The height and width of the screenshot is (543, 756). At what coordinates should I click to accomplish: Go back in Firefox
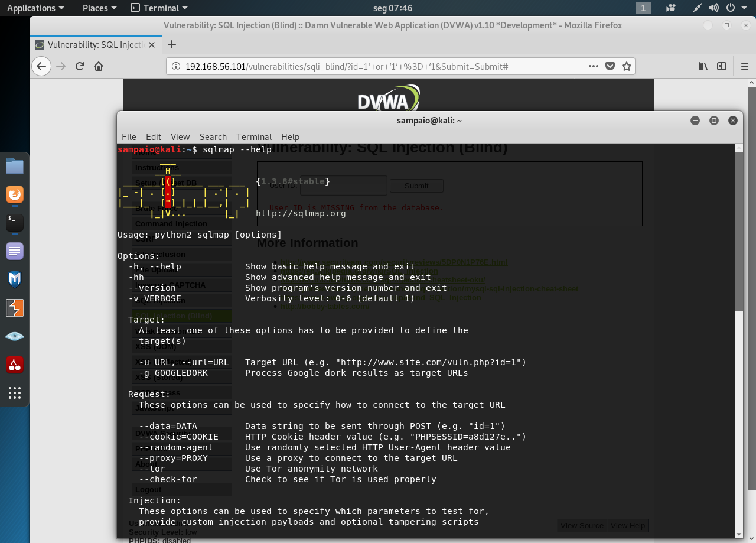tap(41, 66)
